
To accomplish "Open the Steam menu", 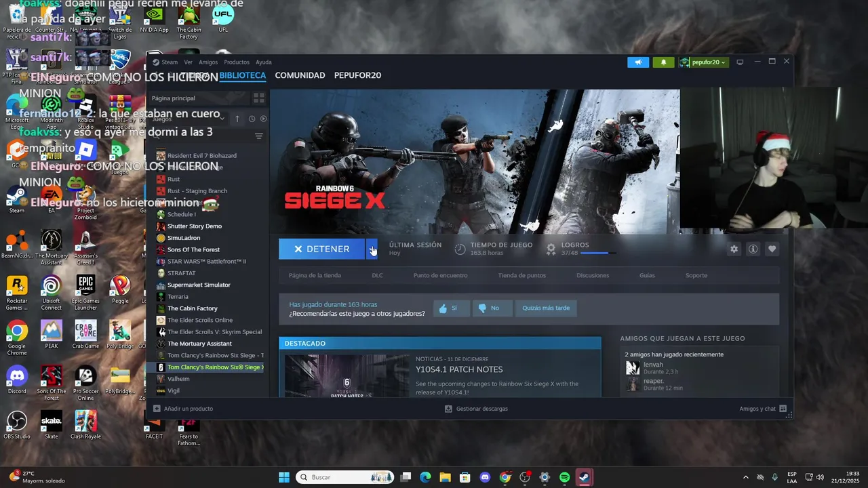I will [170, 62].
